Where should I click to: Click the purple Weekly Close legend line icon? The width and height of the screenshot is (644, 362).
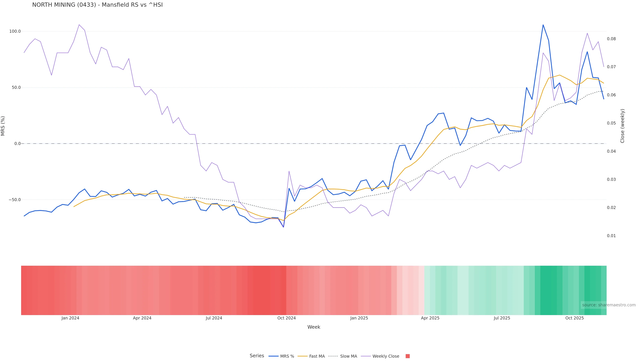(366, 356)
